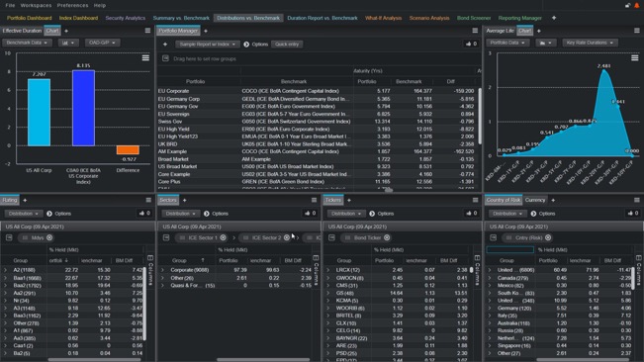
Task: Open the Columns side panel in Rating
Action: point(150,270)
